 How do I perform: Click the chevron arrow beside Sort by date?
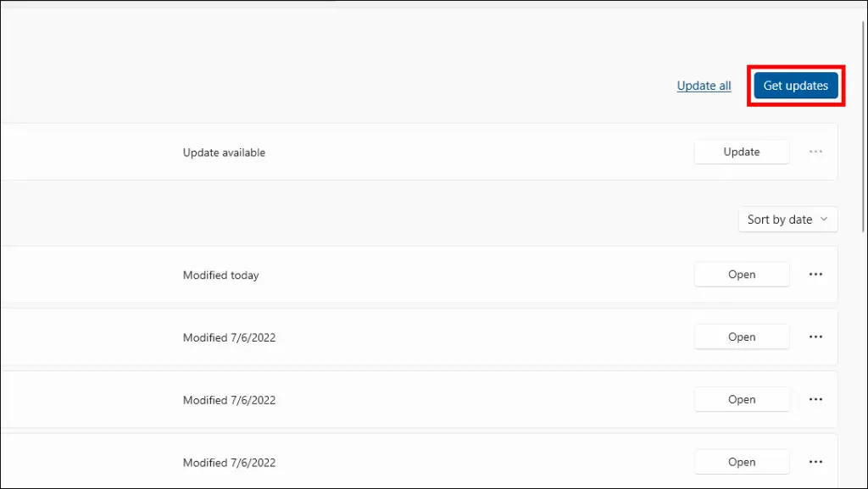click(x=824, y=219)
